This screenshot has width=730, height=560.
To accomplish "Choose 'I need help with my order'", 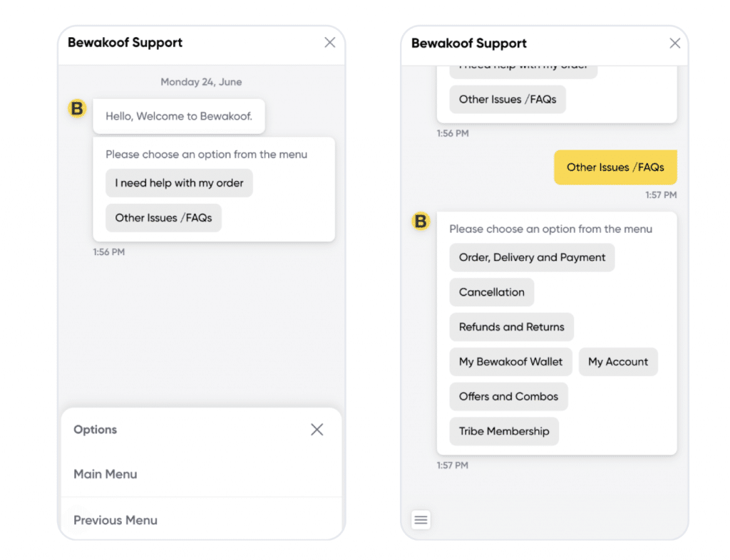I will pyautogui.click(x=179, y=183).
